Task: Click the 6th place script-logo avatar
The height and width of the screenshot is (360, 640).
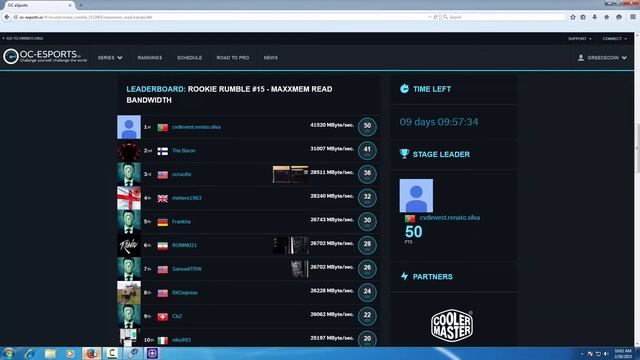Action: pyautogui.click(x=129, y=245)
